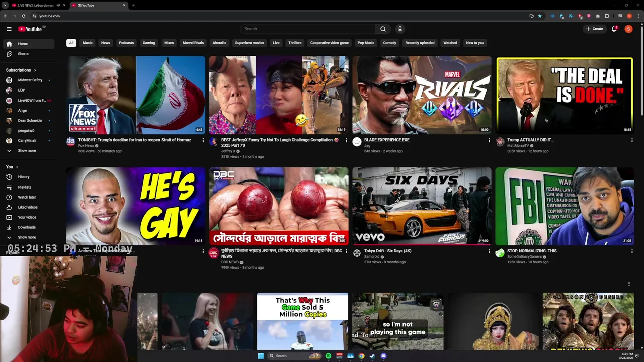644x362 pixels.
Task: Click the YouTube search input field
Action: pos(308,29)
